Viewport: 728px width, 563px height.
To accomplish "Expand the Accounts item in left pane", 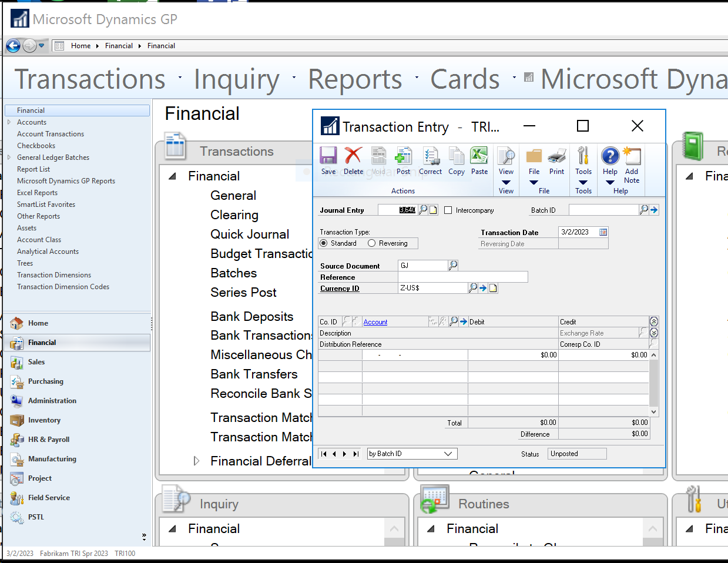I will coord(9,122).
